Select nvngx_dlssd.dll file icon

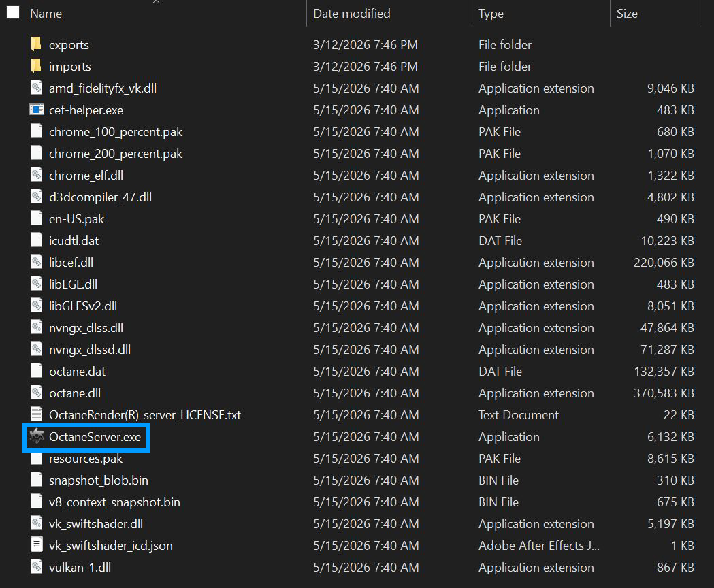[37, 349]
